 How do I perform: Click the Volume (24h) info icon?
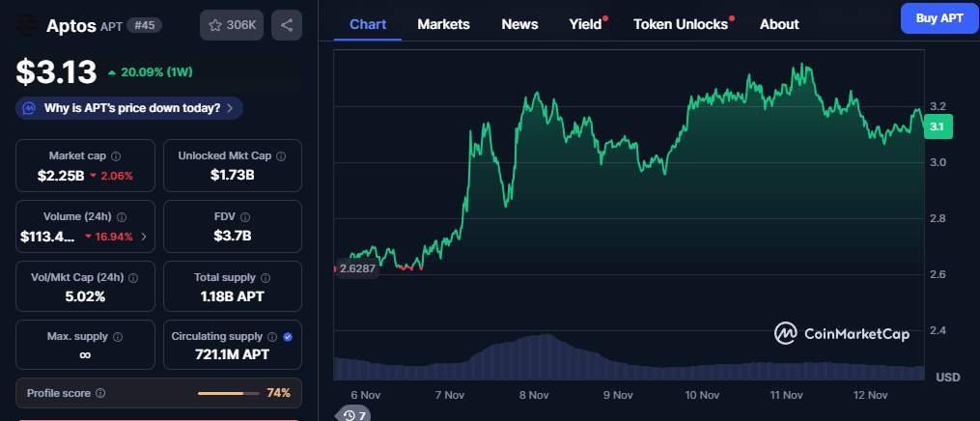tap(122, 216)
